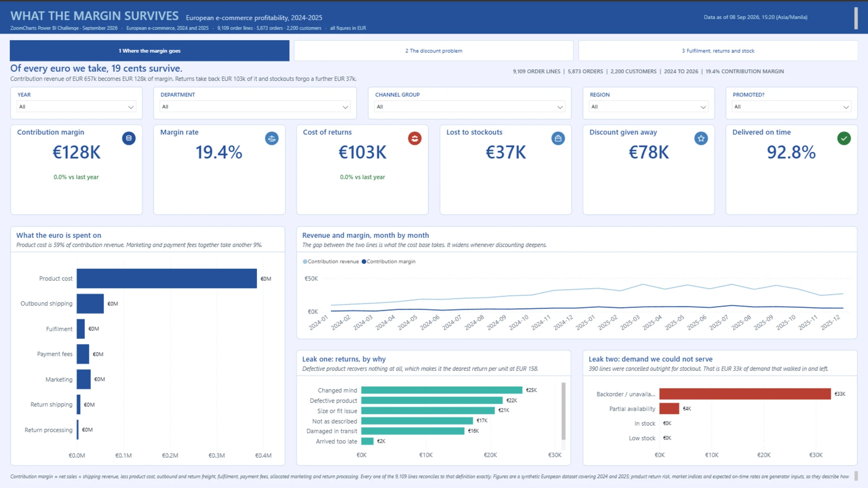Click the Low stock row label
The image size is (868, 488).
tap(642, 438)
